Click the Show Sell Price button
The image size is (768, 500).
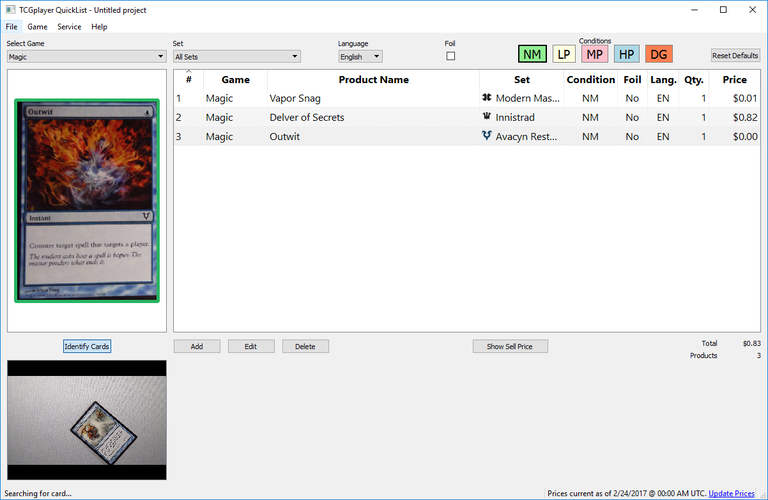coord(510,346)
